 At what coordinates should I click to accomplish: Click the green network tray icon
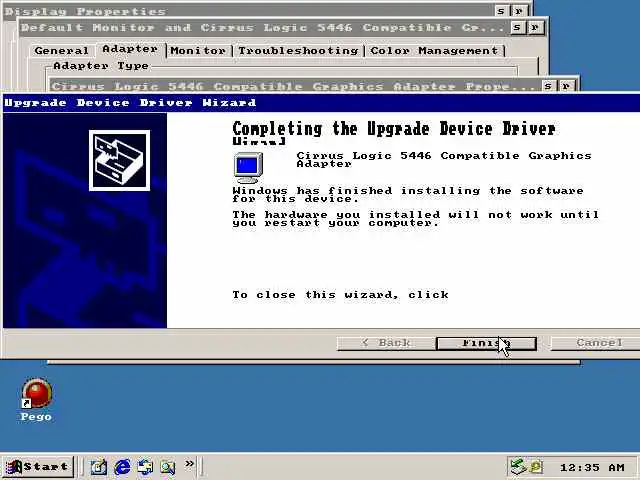tap(518, 466)
